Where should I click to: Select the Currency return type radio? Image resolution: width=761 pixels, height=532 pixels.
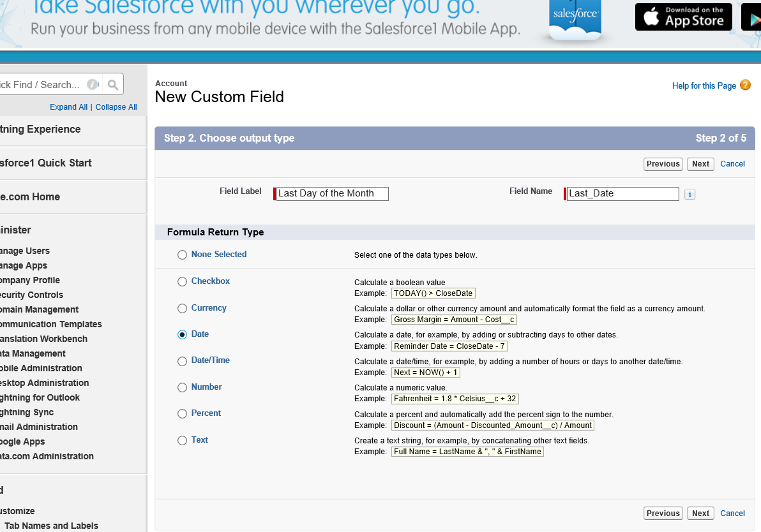point(182,309)
